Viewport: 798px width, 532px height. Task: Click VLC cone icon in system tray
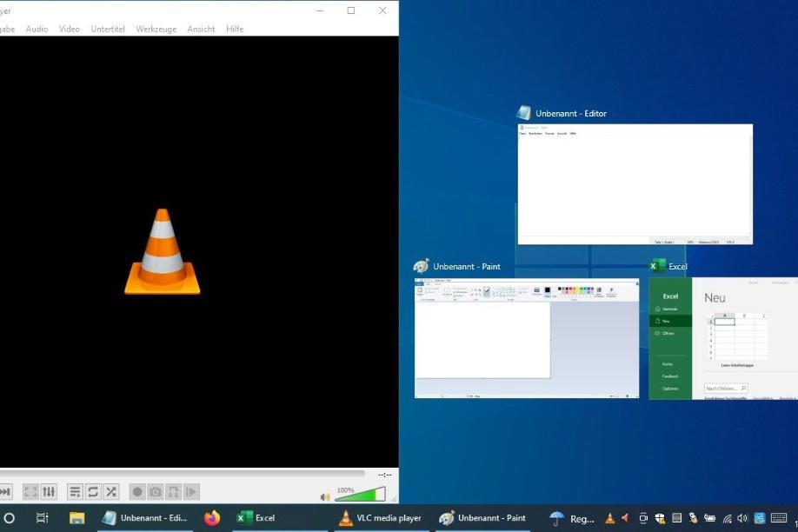pyautogui.click(x=609, y=518)
